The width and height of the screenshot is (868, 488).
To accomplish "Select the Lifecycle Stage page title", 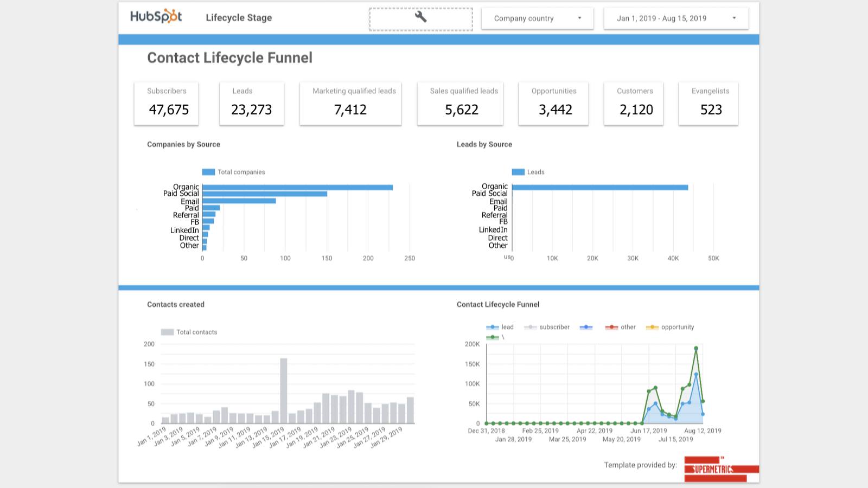I will [x=238, y=17].
